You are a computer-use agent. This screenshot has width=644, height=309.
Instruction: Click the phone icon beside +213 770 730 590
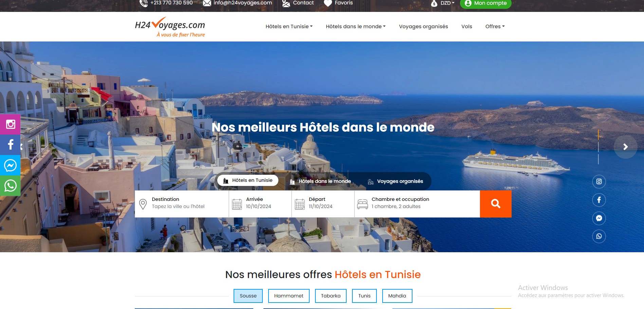pos(144,3)
